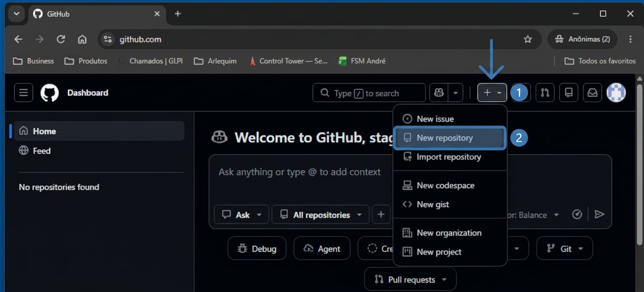Expand the Copilot dropdown arrow in header
Image resolution: width=644 pixels, height=292 pixels.
[x=456, y=93]
